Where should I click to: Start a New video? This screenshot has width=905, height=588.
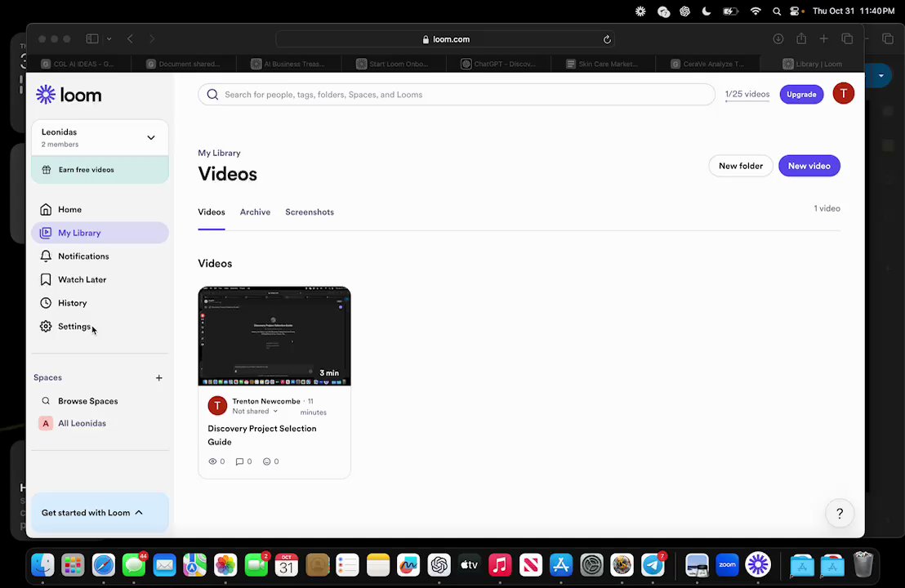tap(809, 166)
